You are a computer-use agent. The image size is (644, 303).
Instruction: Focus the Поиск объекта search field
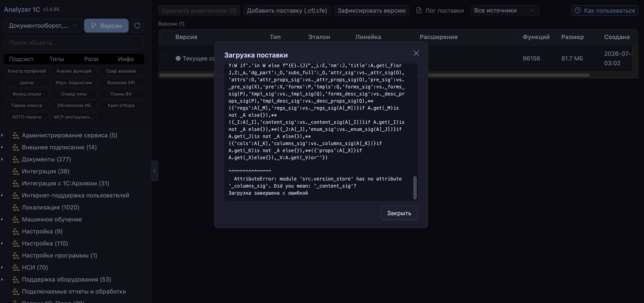coord(74,43)
